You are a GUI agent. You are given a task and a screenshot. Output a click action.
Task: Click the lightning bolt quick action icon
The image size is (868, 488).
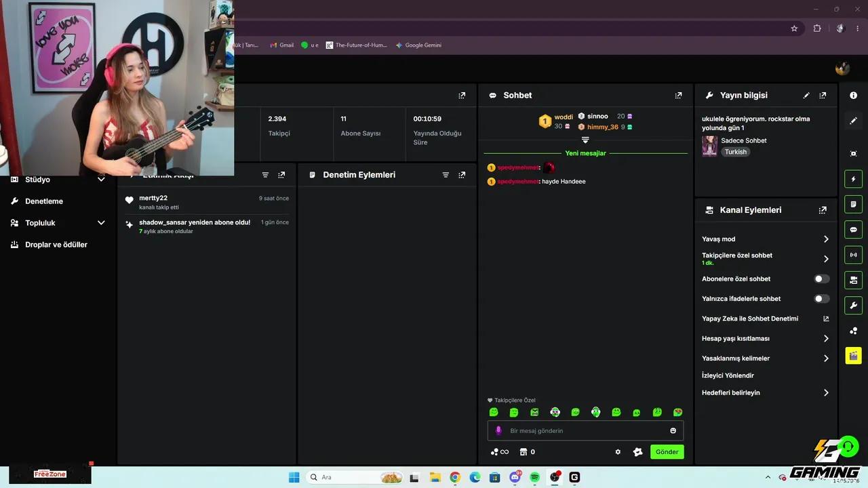[x=853, y=179]
